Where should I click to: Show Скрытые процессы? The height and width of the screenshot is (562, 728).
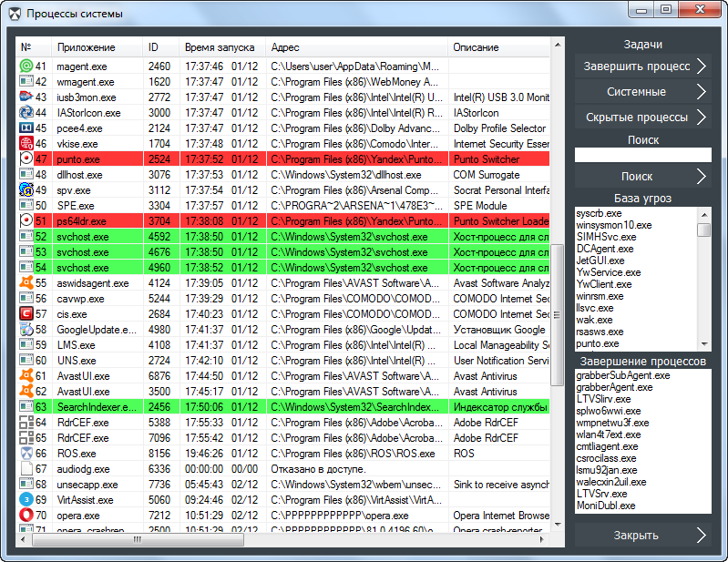[x=642, y=118]
